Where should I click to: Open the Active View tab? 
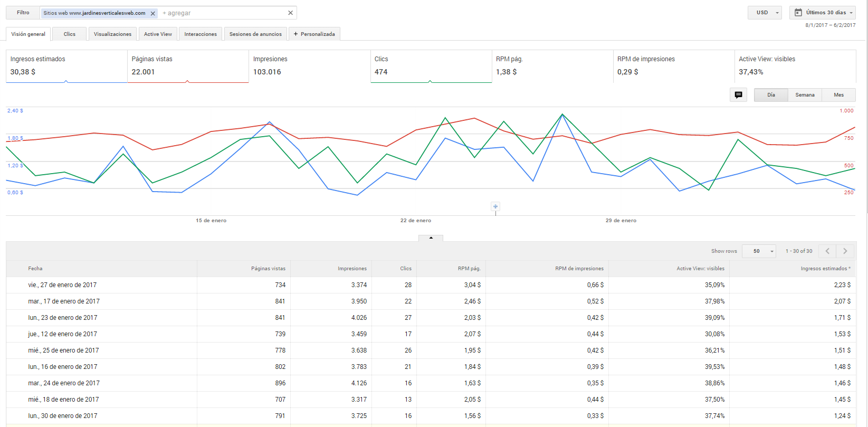click(x=158, y=34)
